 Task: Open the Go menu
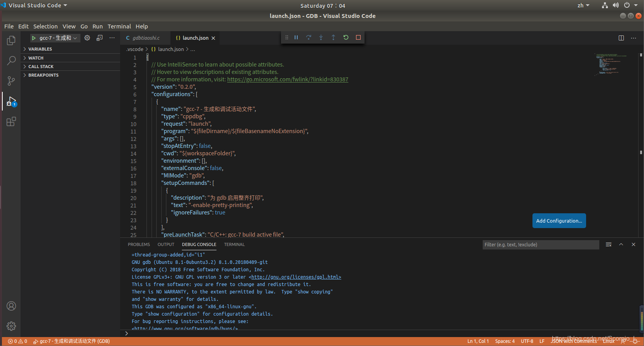[x=84, y=26]
